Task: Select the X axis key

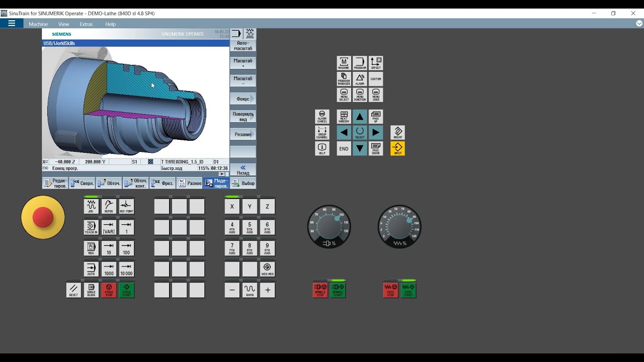Action: (x=232, y=206)
